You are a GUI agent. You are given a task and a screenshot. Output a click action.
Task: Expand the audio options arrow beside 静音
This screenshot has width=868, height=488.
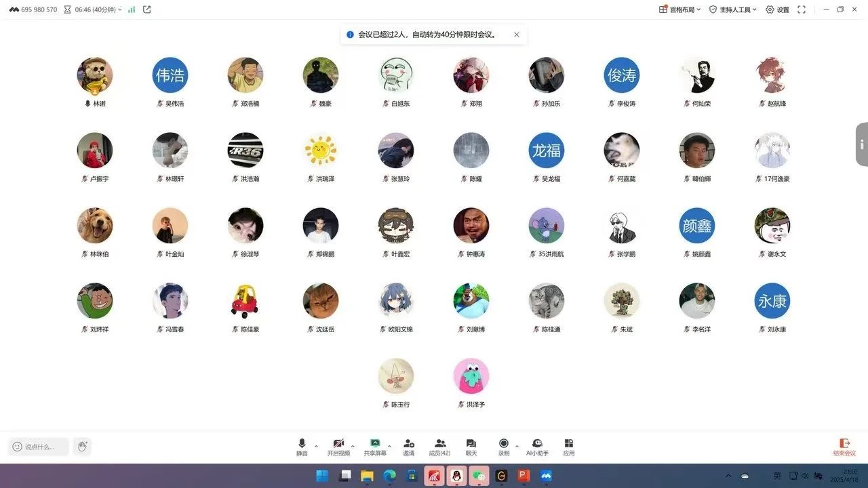pyautogui.click(x=316, y=446)
